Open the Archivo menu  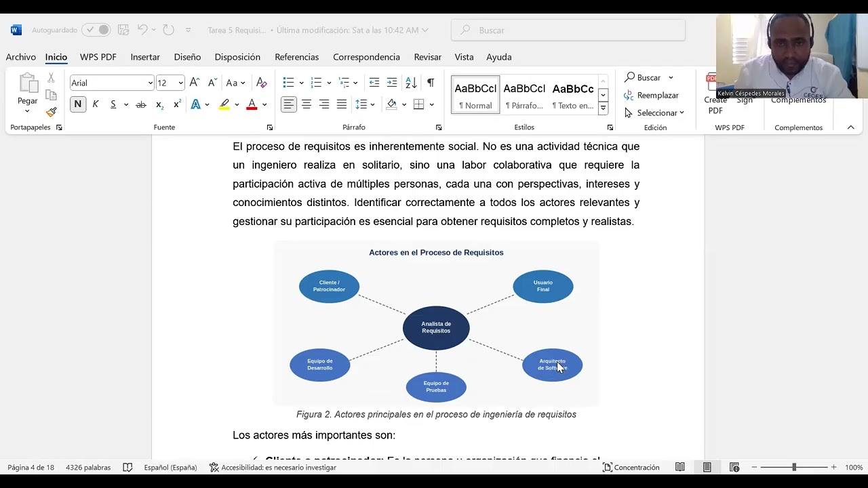pos(21,57)
